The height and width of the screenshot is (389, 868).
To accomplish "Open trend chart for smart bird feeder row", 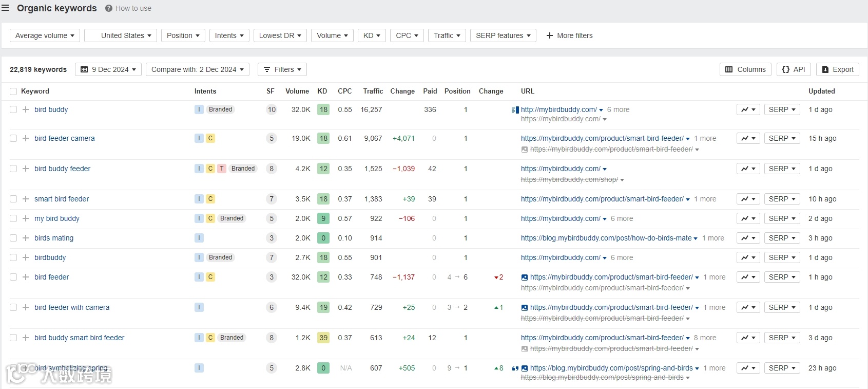I will 748,199.
